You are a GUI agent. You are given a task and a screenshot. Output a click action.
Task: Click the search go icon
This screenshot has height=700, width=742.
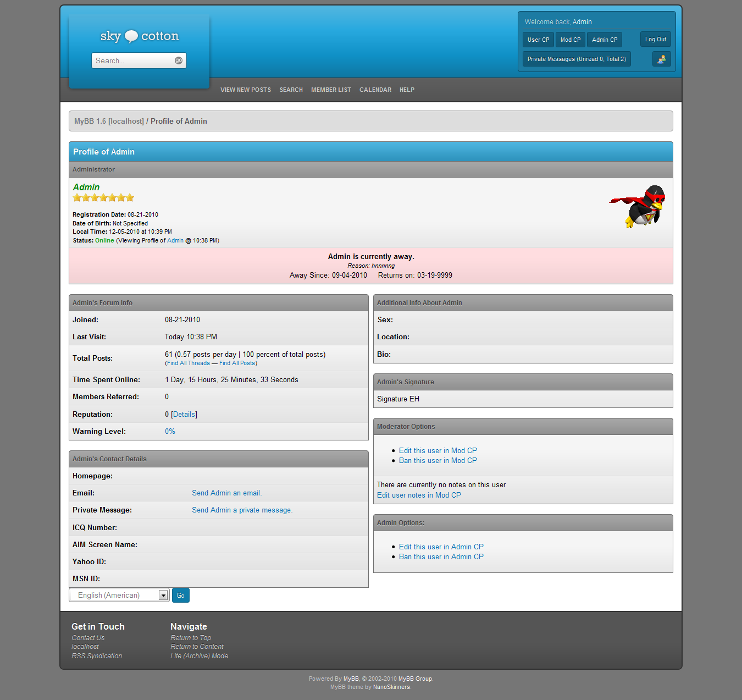[x=179, y=60]
